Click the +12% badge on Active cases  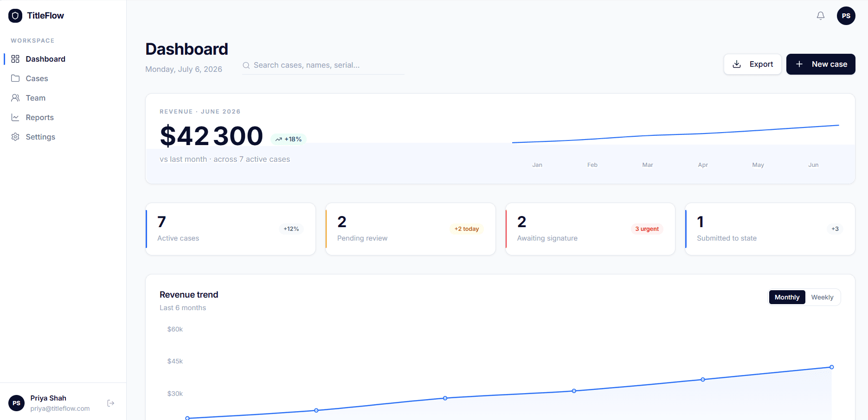[x=291, y=229]
